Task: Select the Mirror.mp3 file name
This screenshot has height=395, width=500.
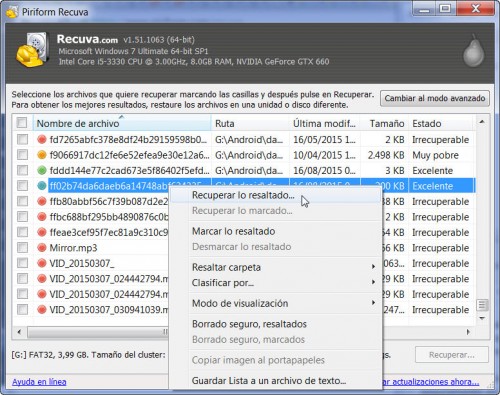Action: pos(73,248)
